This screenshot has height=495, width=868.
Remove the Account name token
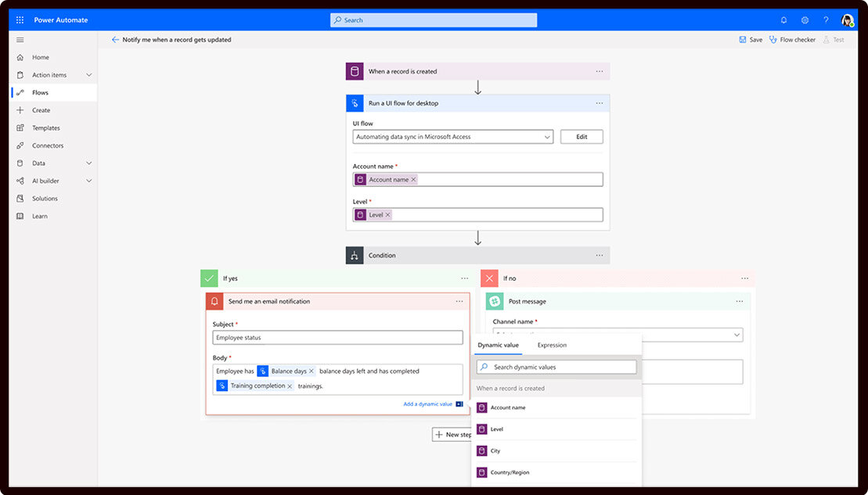(x=413, y=180)
